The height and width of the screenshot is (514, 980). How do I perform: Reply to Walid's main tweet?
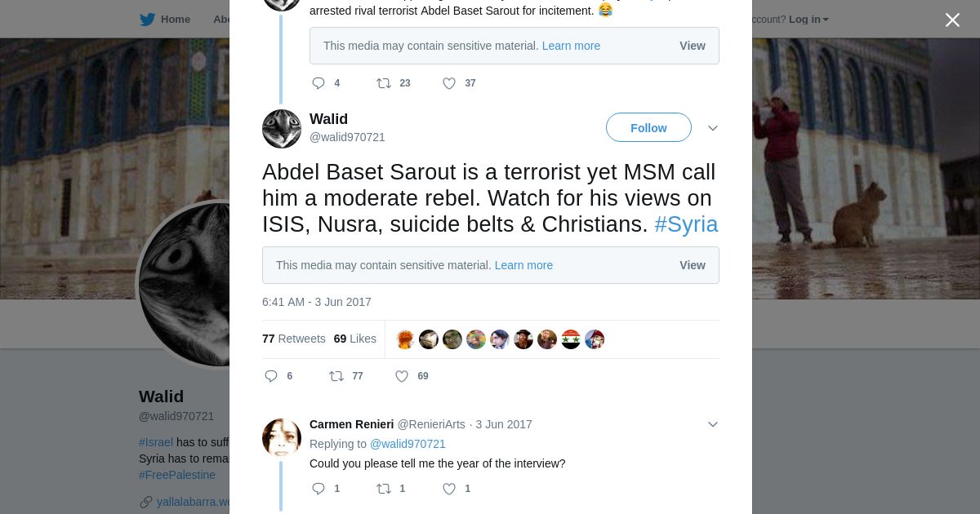click(x=272, y=376)
